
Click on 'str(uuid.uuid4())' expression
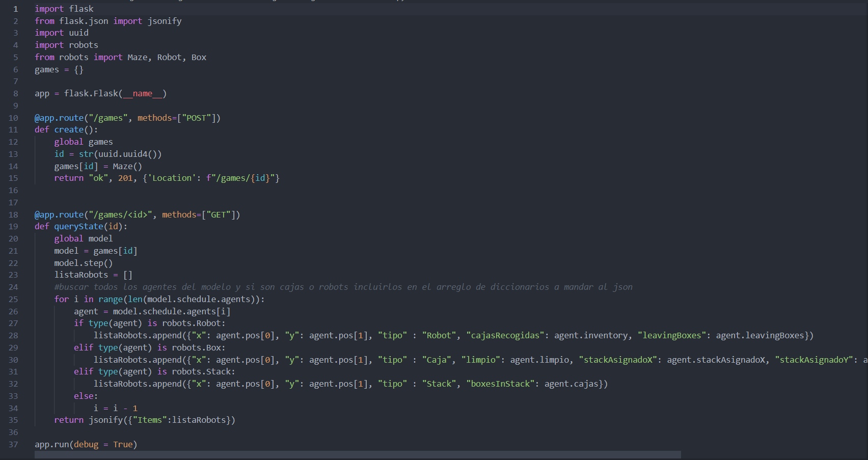pos(120,154)
